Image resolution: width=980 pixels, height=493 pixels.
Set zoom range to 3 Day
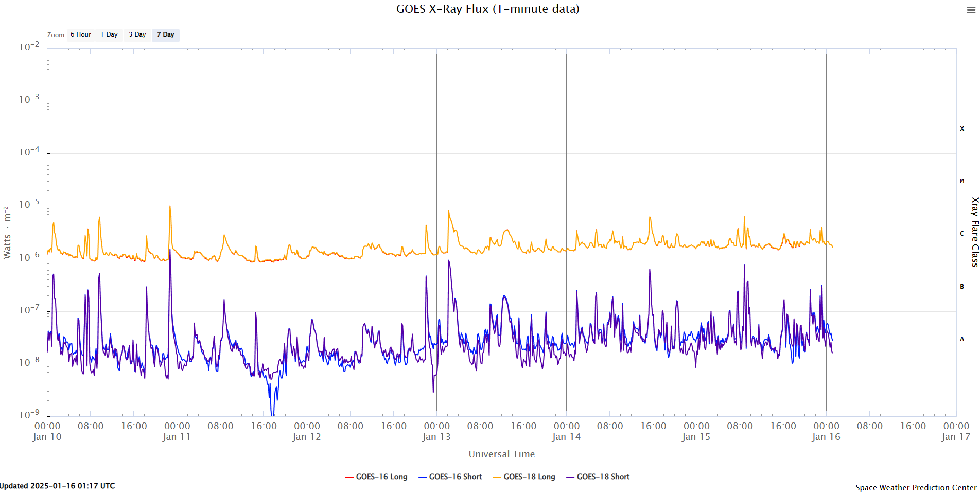pos(137,34)
